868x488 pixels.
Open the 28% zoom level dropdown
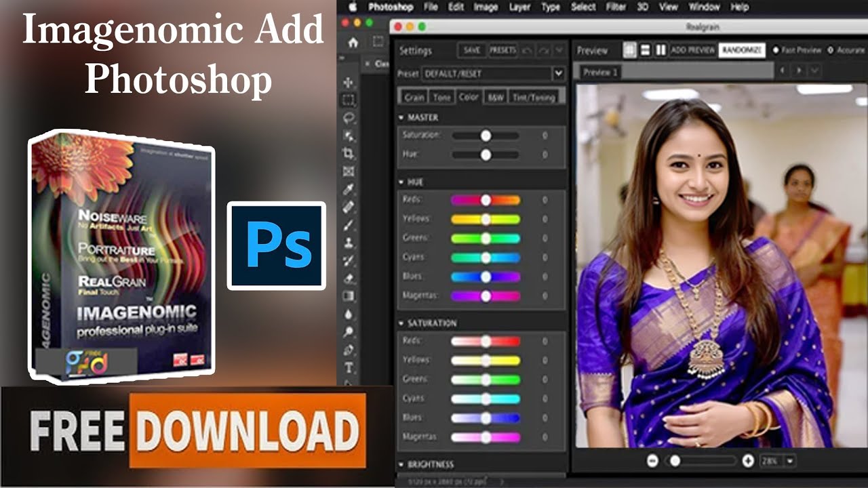click(x=790, y=461)
